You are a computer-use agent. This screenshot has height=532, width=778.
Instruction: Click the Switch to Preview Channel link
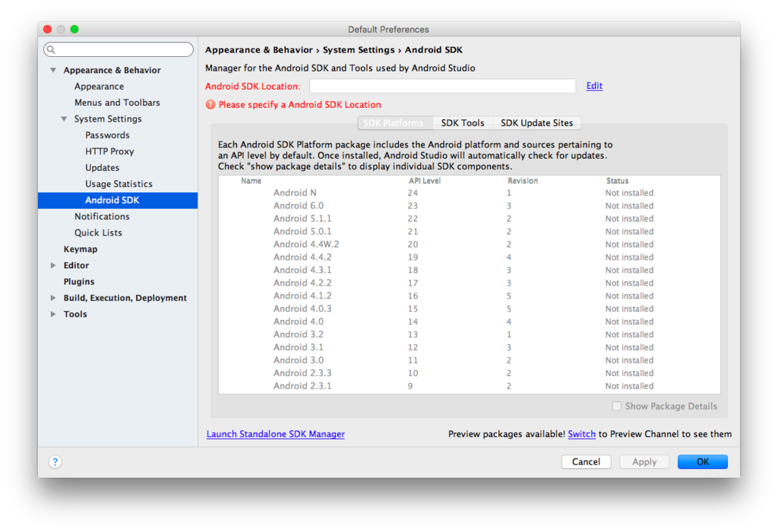pos(581,434)
